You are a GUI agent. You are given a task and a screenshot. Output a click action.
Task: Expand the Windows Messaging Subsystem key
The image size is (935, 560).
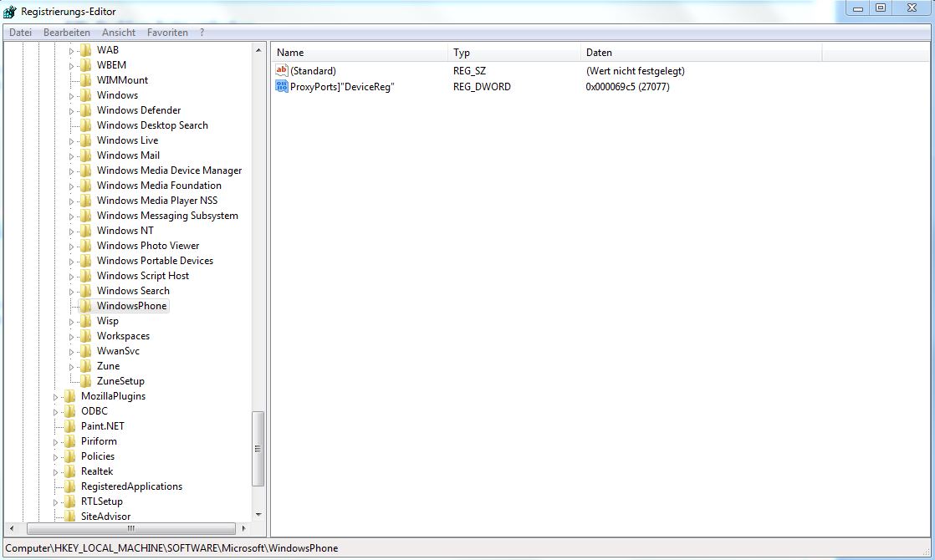pyautogui.click(x=71, y=216)
